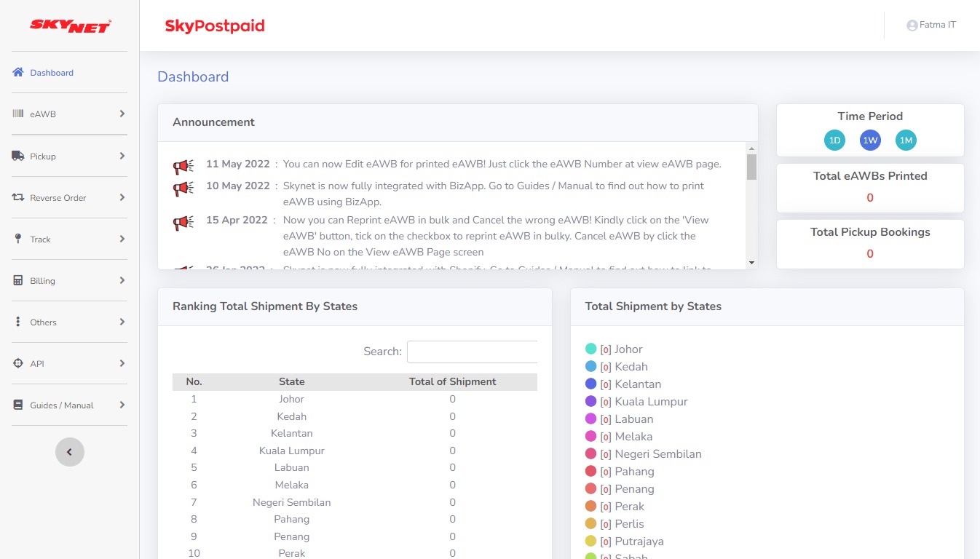Select the 1W time period
The width and height of the screenshot is (980, 559).
pos(870,140)
